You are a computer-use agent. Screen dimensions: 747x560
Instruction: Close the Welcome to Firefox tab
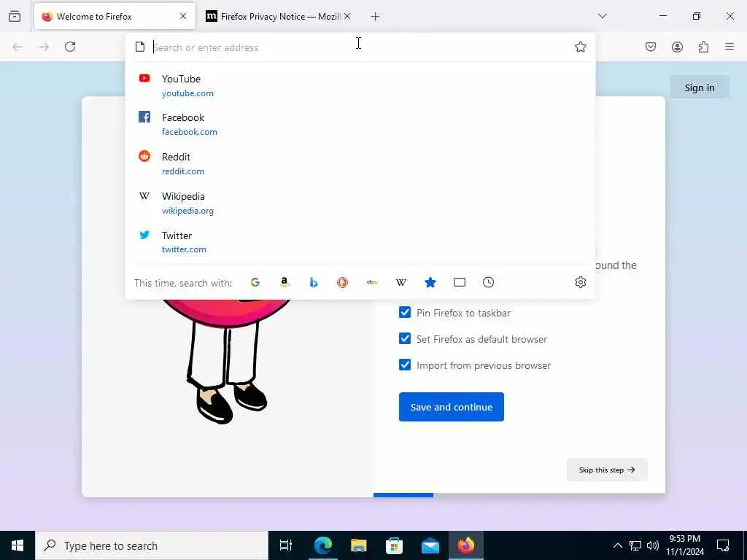[183, 16]
